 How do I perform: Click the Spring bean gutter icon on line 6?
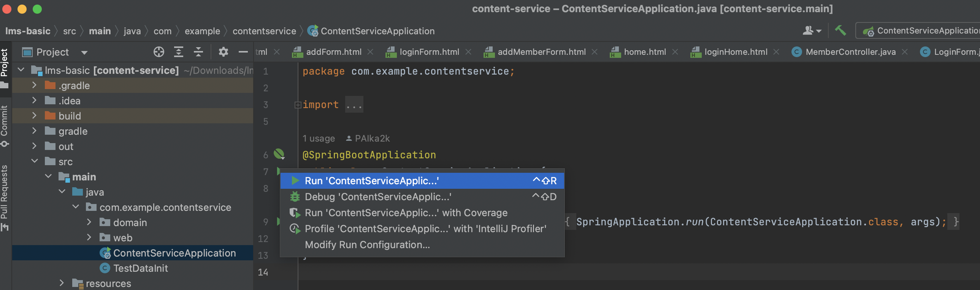point(279,155)
